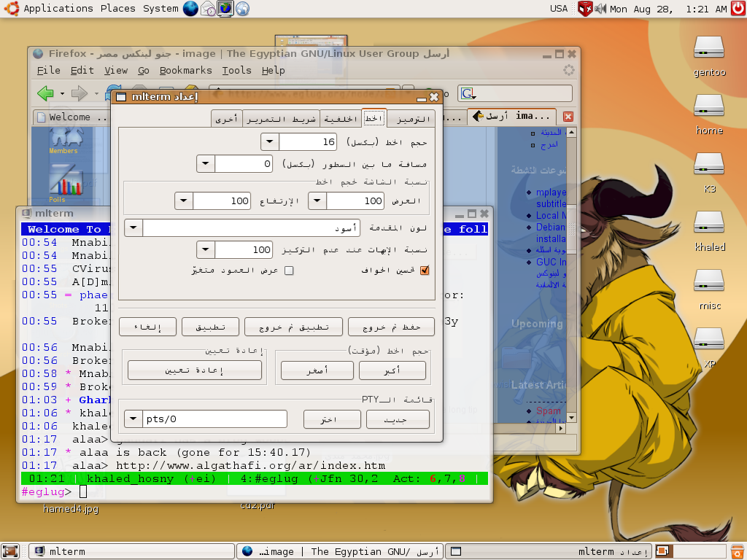Image resolution: width=747 pixels, height=560 pixels.
Task: Expand the font size dropdown showing 16
Action: click(270, 142)
